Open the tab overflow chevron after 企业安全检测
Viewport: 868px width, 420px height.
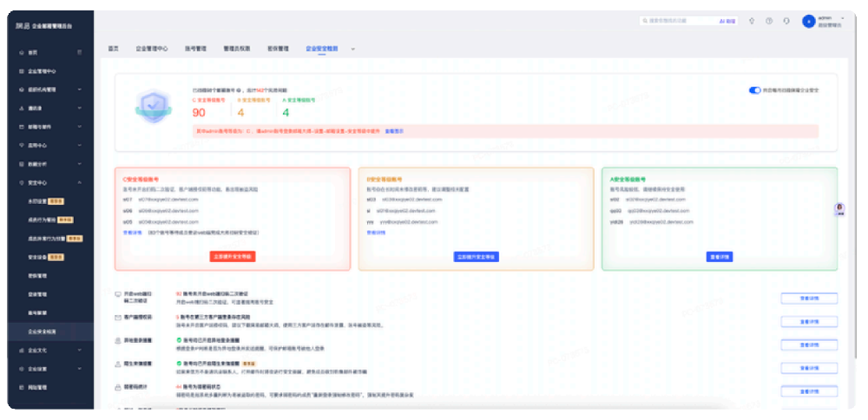point(352,49)
